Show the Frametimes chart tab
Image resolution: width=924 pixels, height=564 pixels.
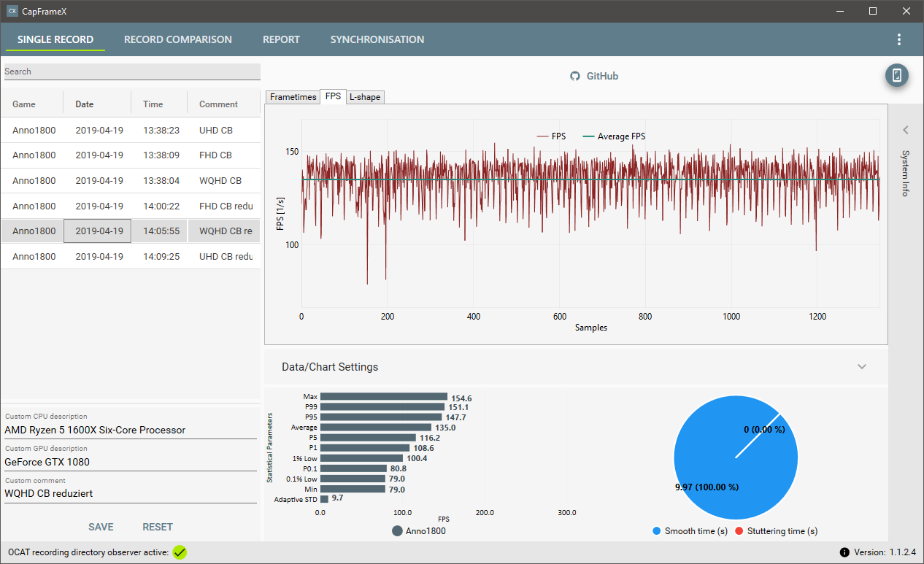coord(293,97)
